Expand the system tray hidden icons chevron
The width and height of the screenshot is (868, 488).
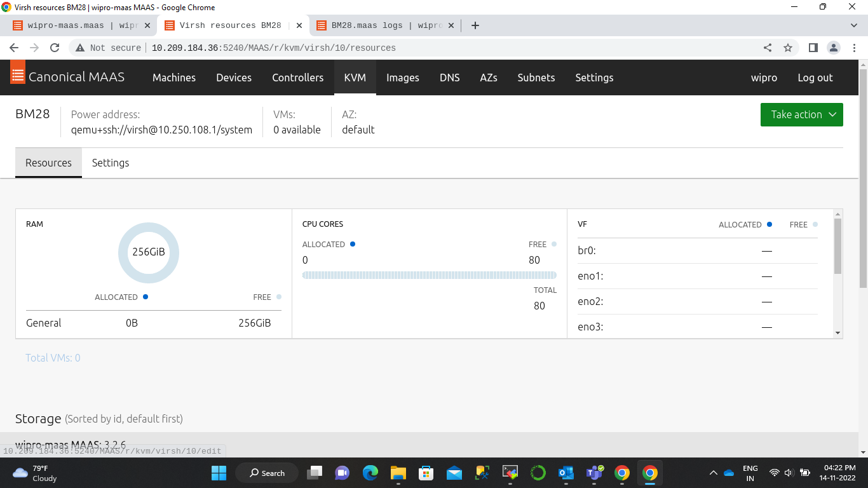(x=713, y=473)
